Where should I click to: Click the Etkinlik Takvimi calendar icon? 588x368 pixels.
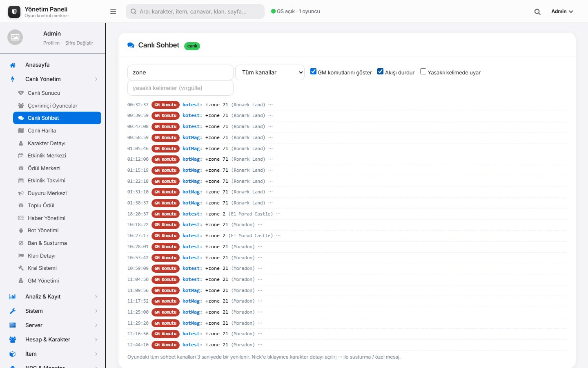(x=21, y=180)
